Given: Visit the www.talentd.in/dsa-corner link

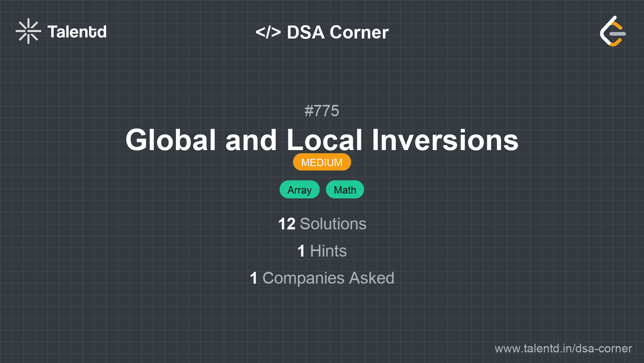Looking at the screenshot, I should click(563, 348).
